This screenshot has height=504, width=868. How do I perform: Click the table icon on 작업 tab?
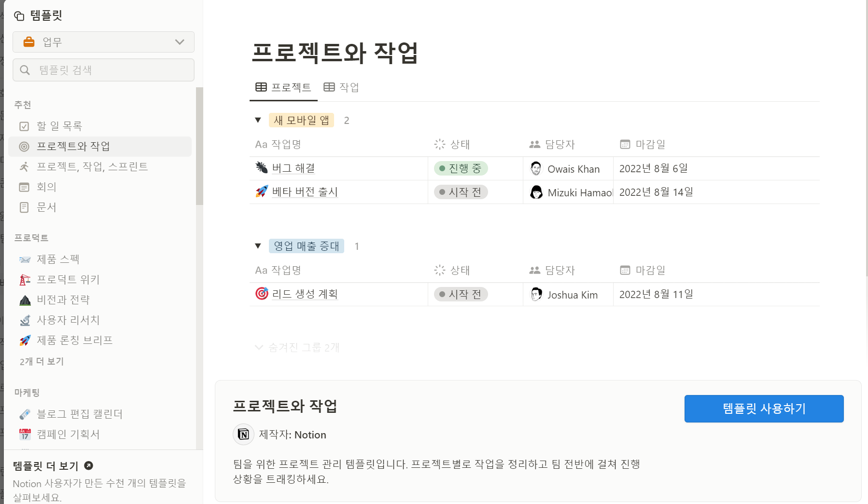[329, 87]
